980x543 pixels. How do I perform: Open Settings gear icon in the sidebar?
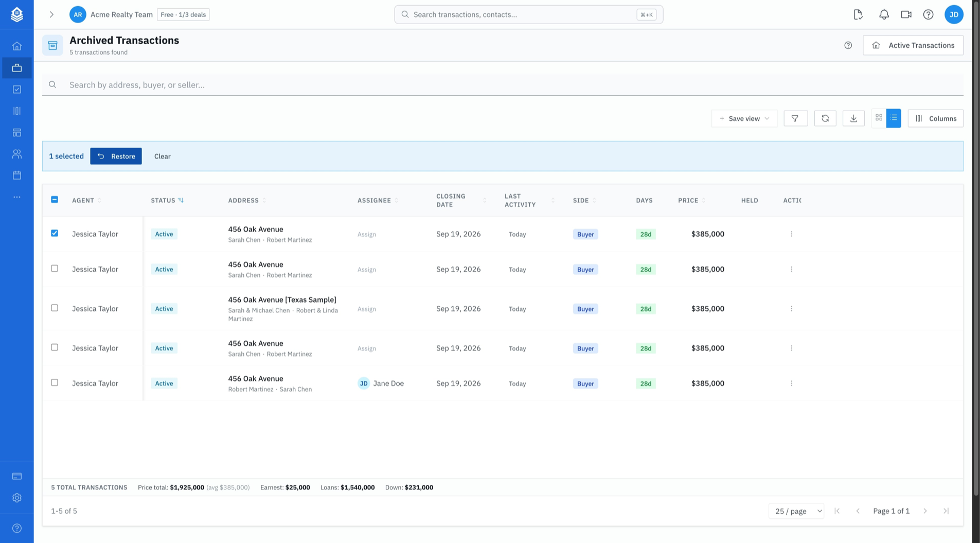click(x=17, y=498)
